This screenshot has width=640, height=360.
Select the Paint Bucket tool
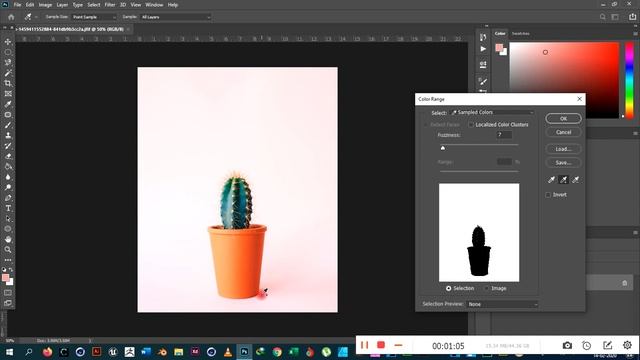8,167
